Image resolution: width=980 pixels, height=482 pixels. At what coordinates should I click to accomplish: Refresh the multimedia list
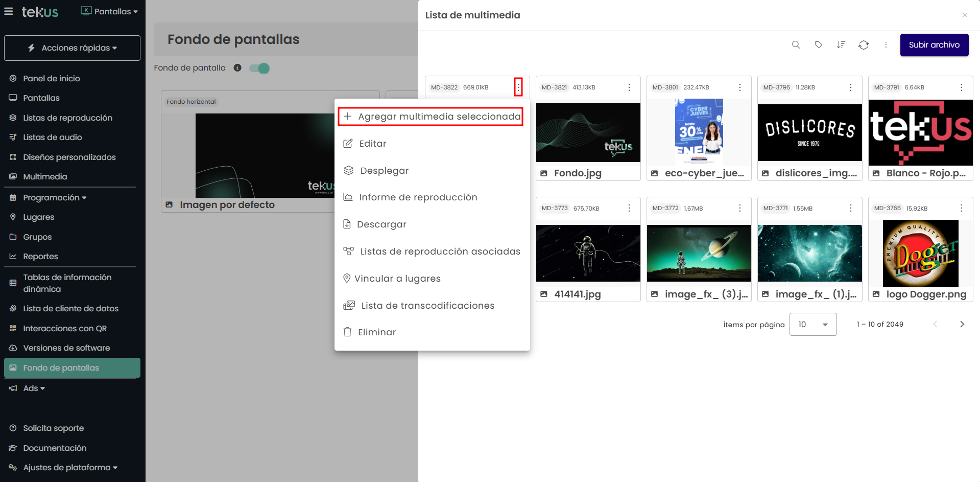click(863, 45)
